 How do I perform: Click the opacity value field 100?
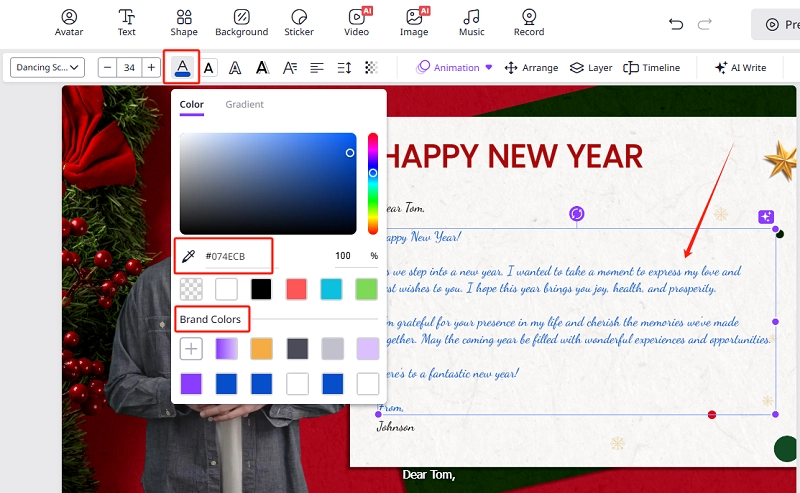343,256
